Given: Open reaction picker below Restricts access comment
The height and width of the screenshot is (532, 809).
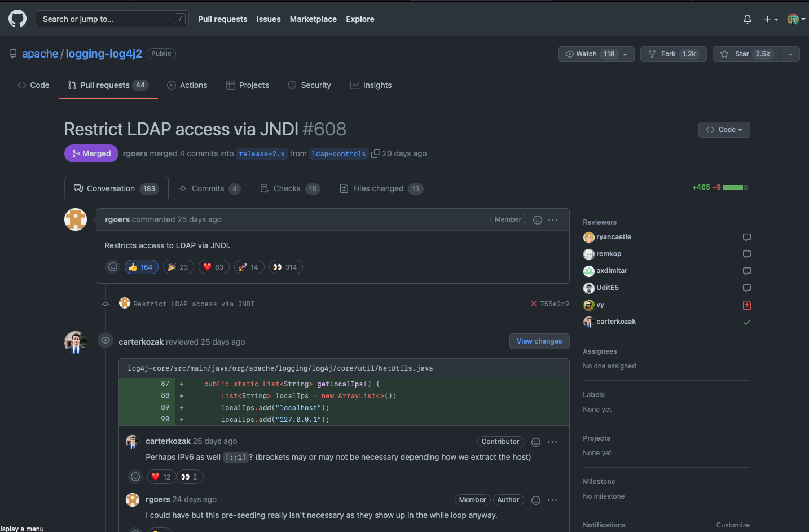Looking at the screenshot, I should [x=113, y=267].
